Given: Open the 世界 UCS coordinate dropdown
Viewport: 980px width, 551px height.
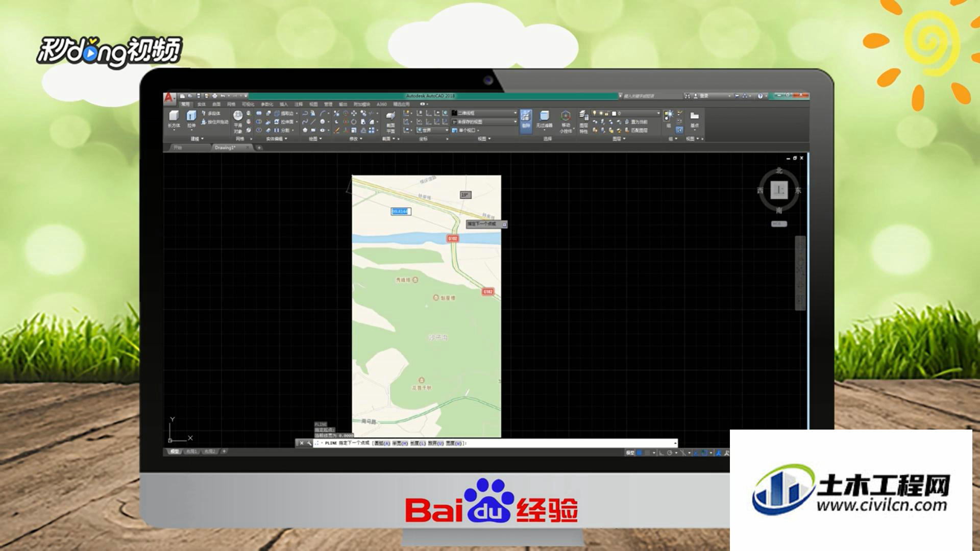Looking at the screenshot, I should 431,130.
